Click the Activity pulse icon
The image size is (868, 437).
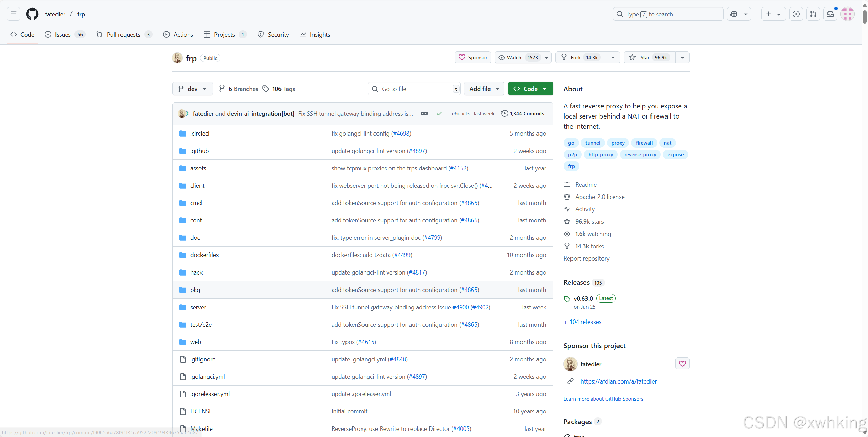[567, 209]
